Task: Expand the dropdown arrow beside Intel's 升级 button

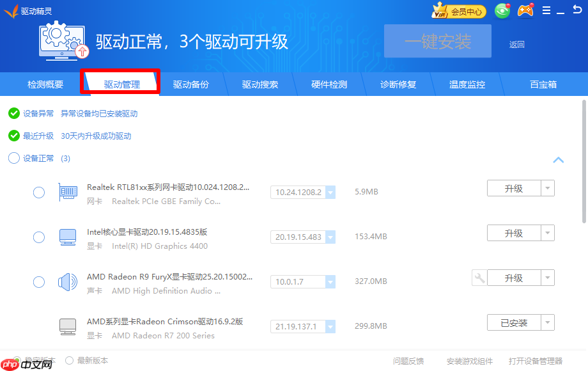Action: tap(548, 233)
